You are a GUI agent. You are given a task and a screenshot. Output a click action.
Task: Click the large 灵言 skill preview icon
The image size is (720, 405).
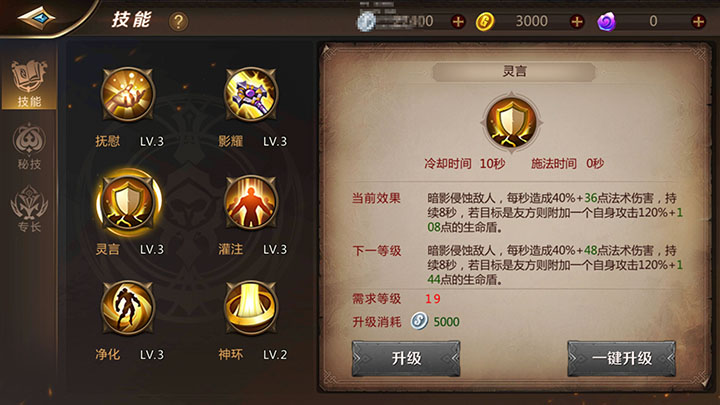(x=512, y=123)
